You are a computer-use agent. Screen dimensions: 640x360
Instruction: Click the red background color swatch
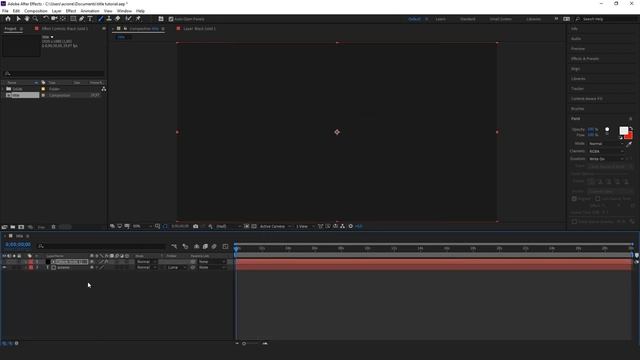(629, 136)
